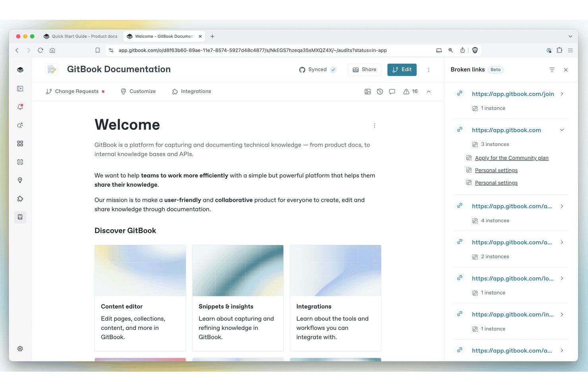The width and height of the screenshot is (588, 392).
Task: Open notifications bell in sidebar
Action: coord(20,107)
